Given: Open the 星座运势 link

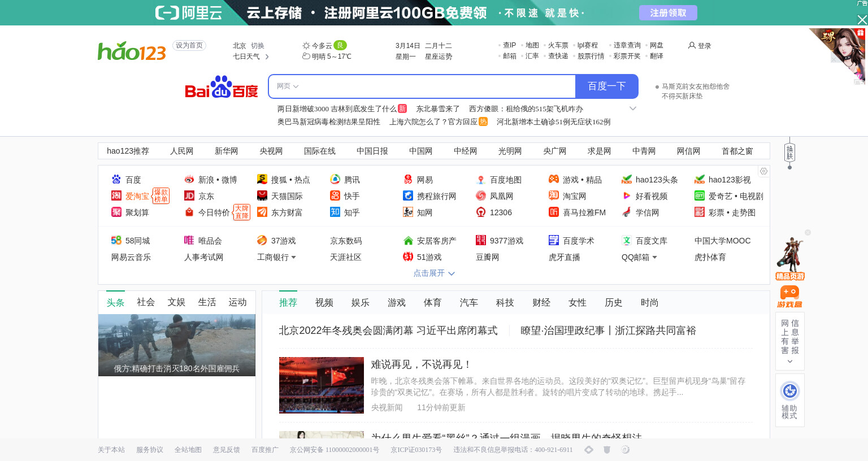Looking at the screenshot, I should [439, 56].
